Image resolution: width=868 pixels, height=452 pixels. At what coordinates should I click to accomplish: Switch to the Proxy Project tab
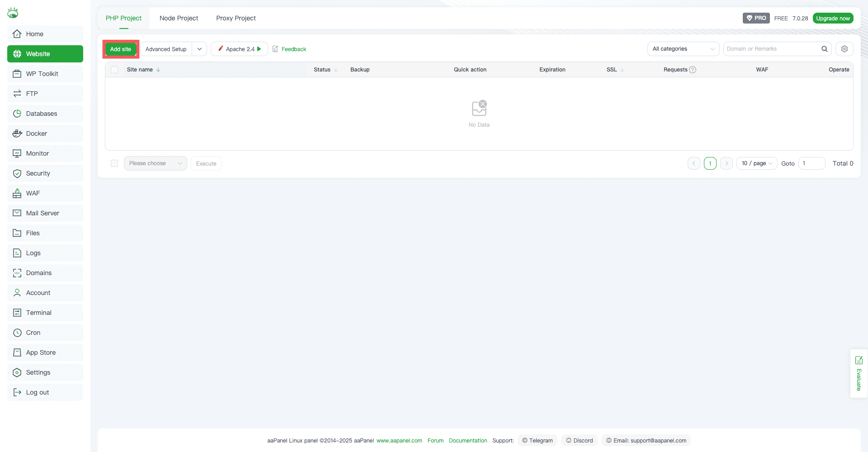(236, 18)
